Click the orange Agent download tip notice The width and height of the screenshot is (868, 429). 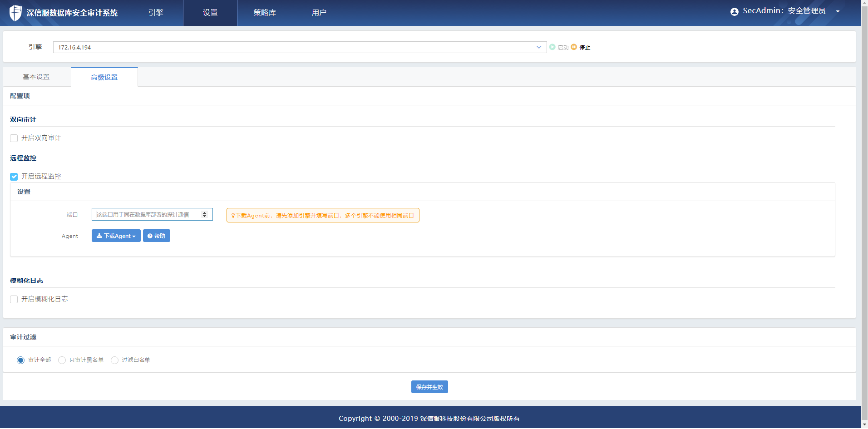click(x=322, y=215)
